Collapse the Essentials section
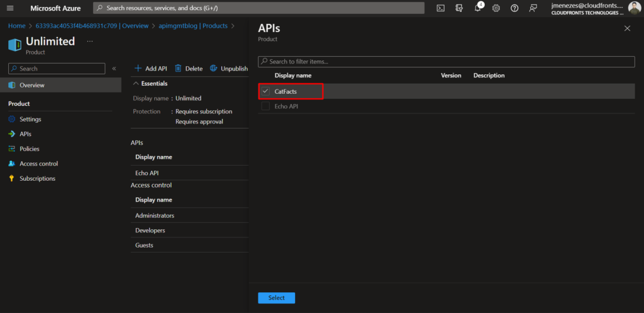 (150, 84)
